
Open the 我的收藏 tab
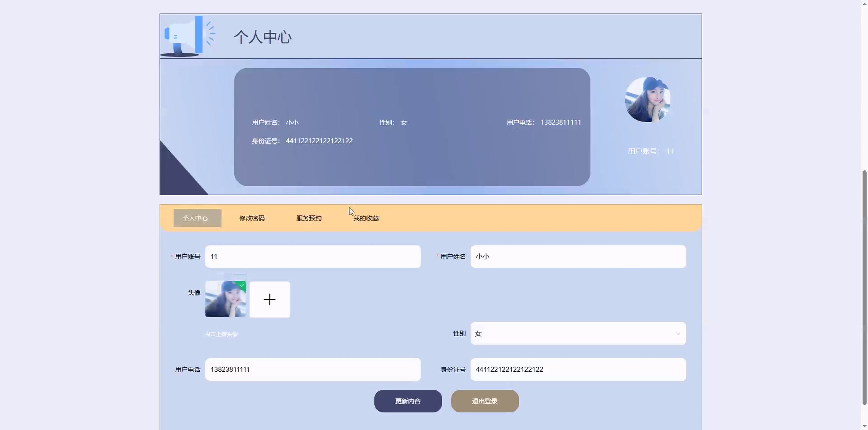pos(366,218)
